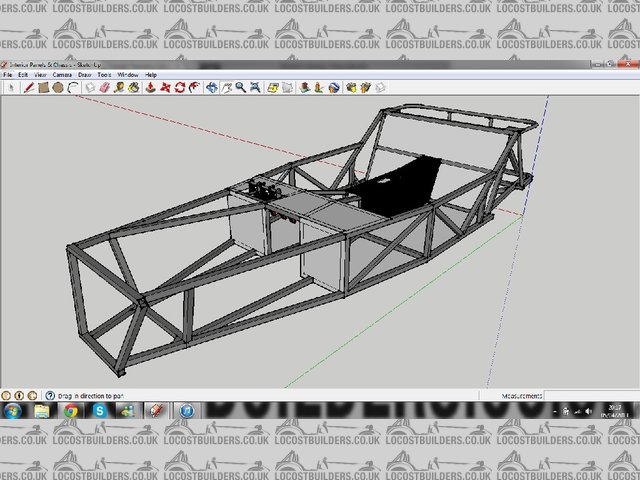
Task: Select the Rotate tool
Action: (179, 87)
